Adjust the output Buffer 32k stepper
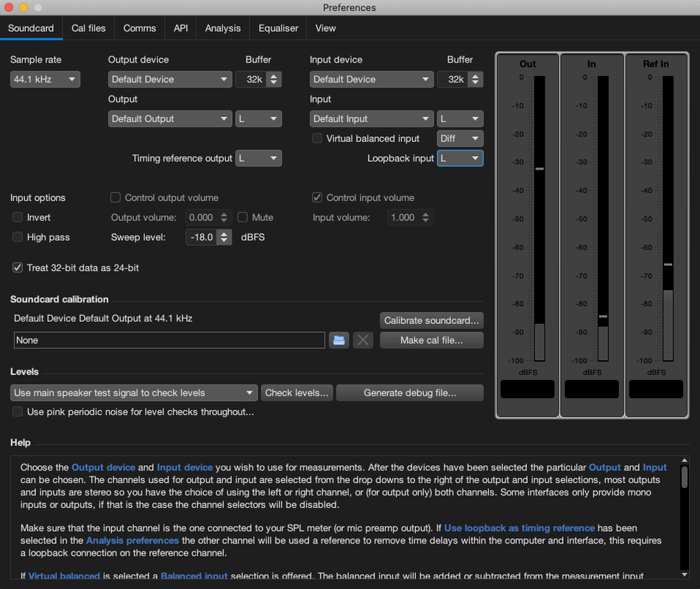Screen dimensions: 700x589 (x=274, y=79)
